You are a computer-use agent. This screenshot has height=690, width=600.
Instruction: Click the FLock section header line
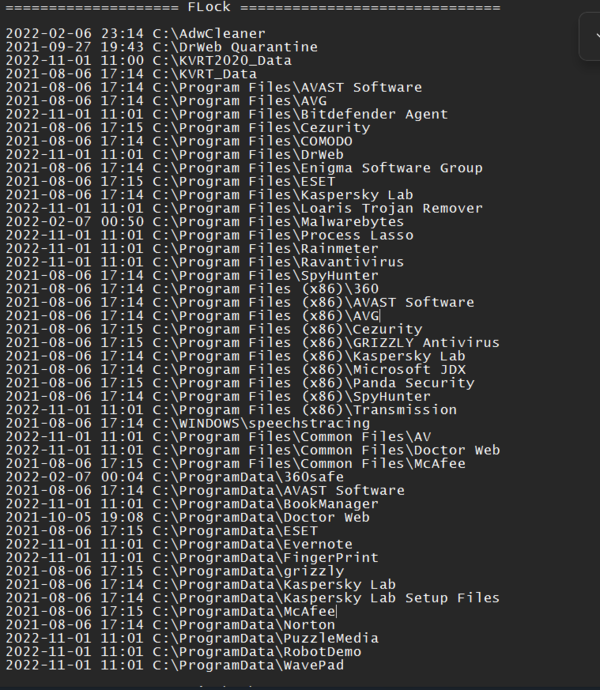tap(210, 7)
